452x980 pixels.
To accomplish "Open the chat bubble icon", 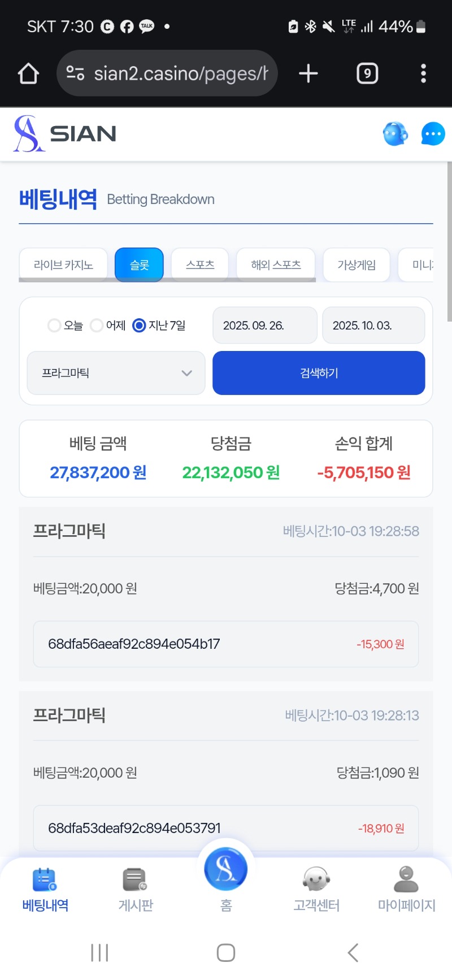I will point(433,134).
